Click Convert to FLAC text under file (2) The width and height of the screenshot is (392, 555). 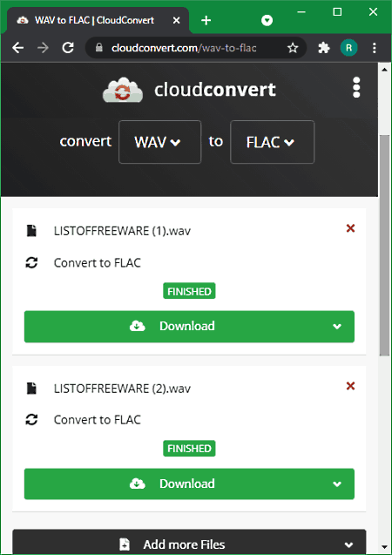click(98, 420)
